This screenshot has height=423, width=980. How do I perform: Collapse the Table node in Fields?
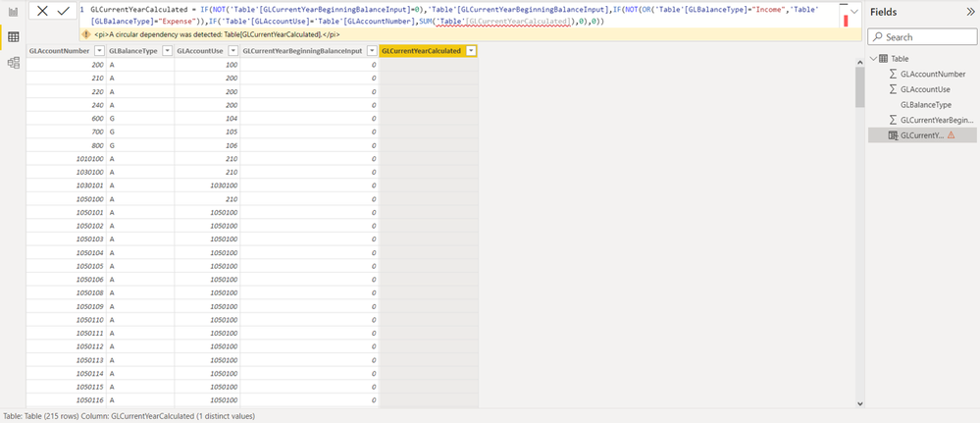tap(873, 59)
